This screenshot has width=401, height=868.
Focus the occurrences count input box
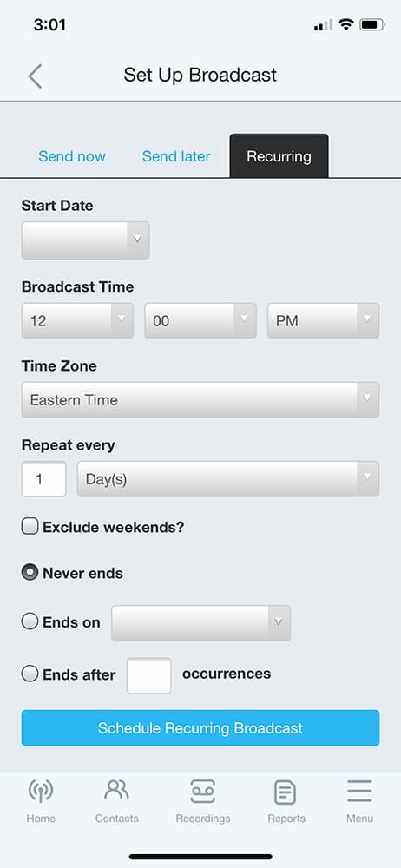[149, 675]
